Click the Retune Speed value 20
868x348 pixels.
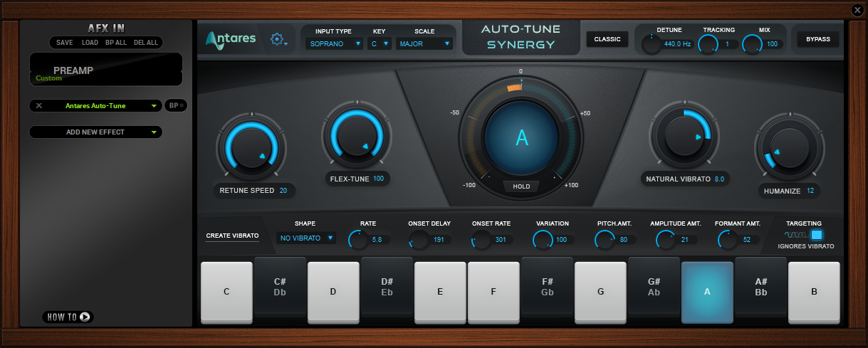(x=283, y=191)
